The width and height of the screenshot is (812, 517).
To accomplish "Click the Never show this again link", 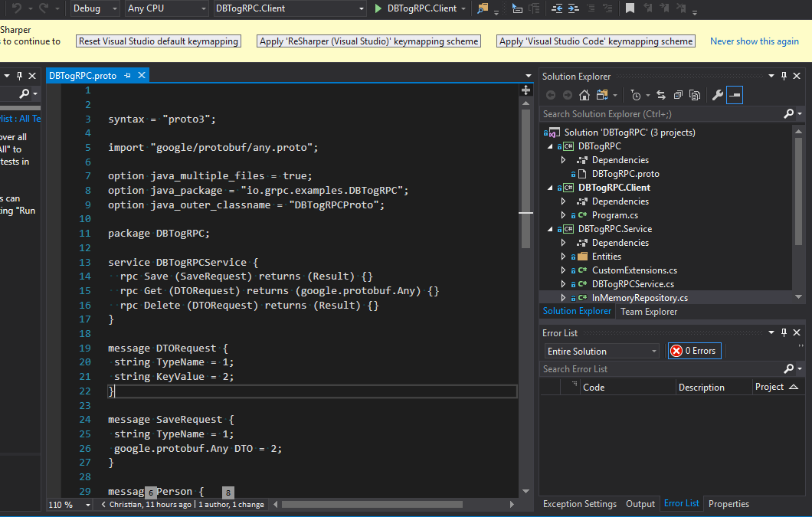I will 754,41.
